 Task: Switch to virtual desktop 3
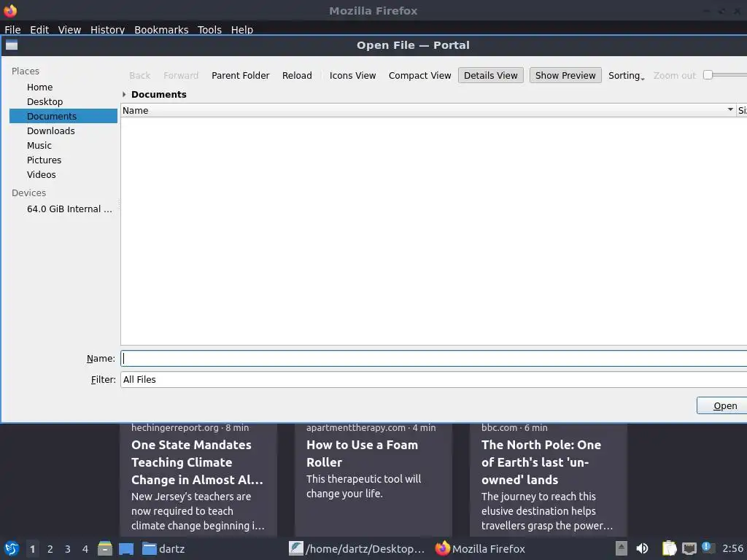pos(68,549)
